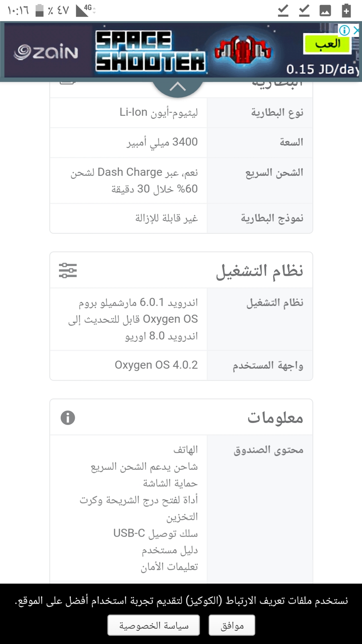Close the Space Shooter ad banner
The width and height of the screenshot is (362, 644).
click(357, 31)
